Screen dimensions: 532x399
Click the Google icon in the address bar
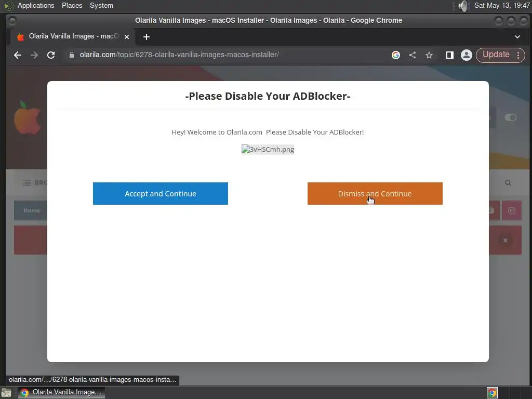click(395, 55)
